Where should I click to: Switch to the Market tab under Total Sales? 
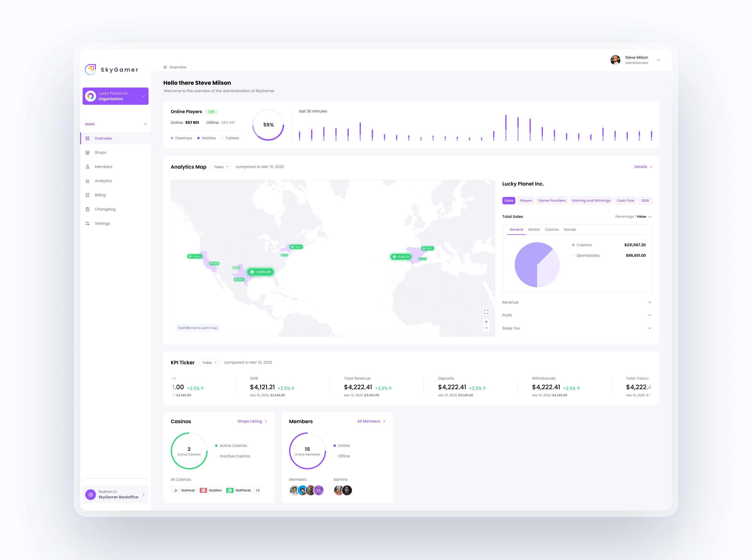click(x=534, y=230)
